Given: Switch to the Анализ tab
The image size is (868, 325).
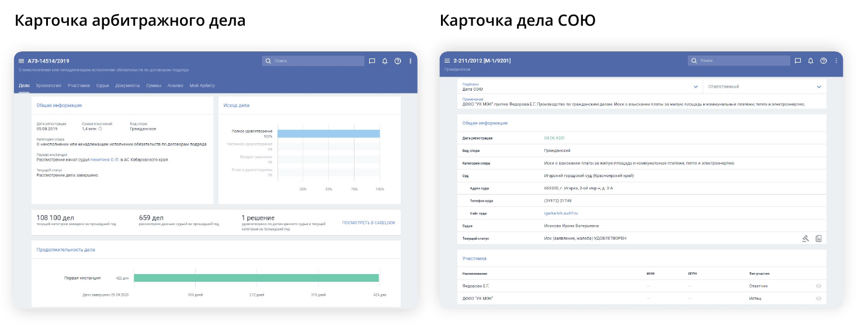Looking at the screenshot, I should 175,85.
